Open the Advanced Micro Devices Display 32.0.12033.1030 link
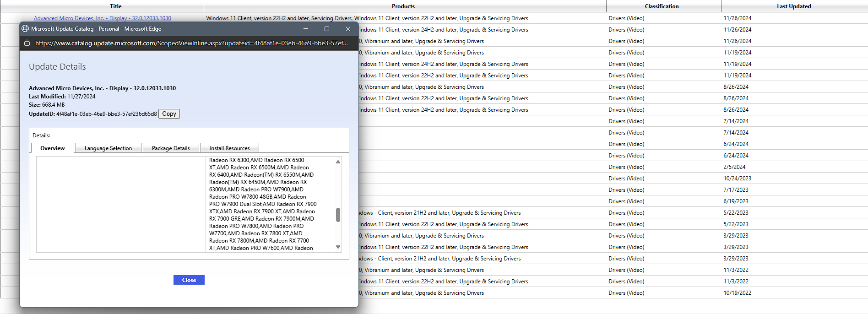Image resolution: width=868 pixels, height=314 pixels. coord(103,18)
